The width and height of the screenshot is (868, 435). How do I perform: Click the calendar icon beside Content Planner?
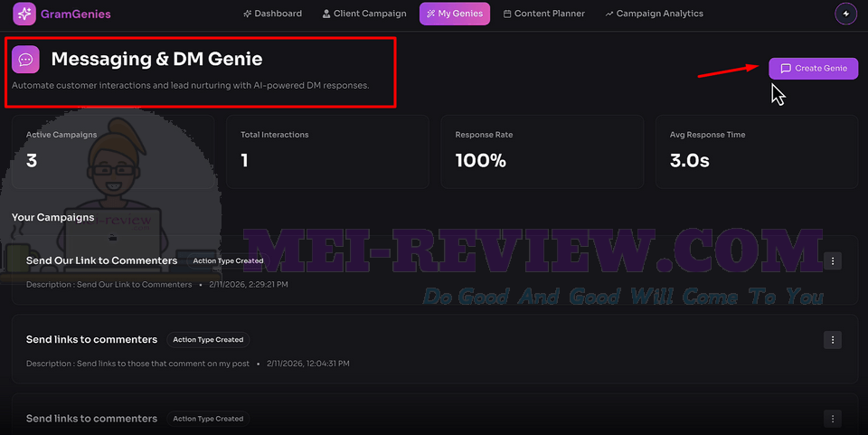click(x=507, y=14)
